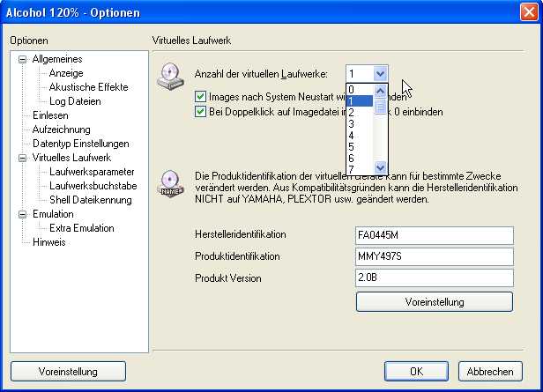Open Akustische Effekte options page
Screen dimensions: 543x392
pos(89,87)
